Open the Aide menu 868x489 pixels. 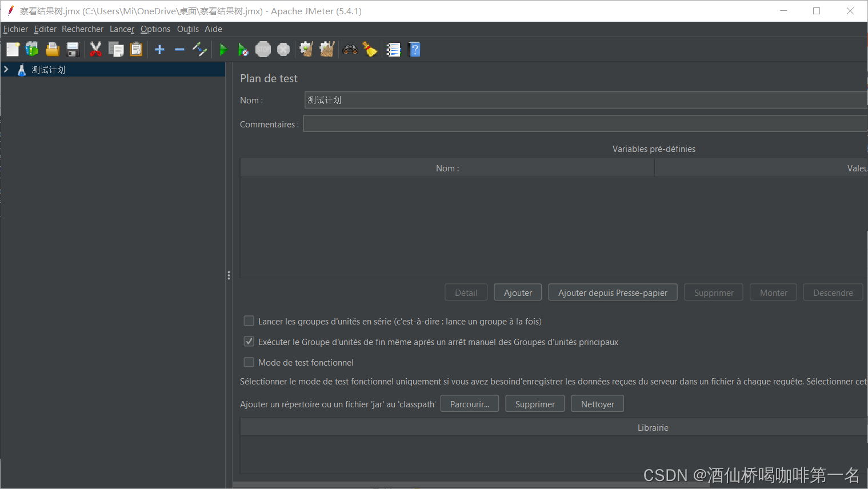point(213,29)
